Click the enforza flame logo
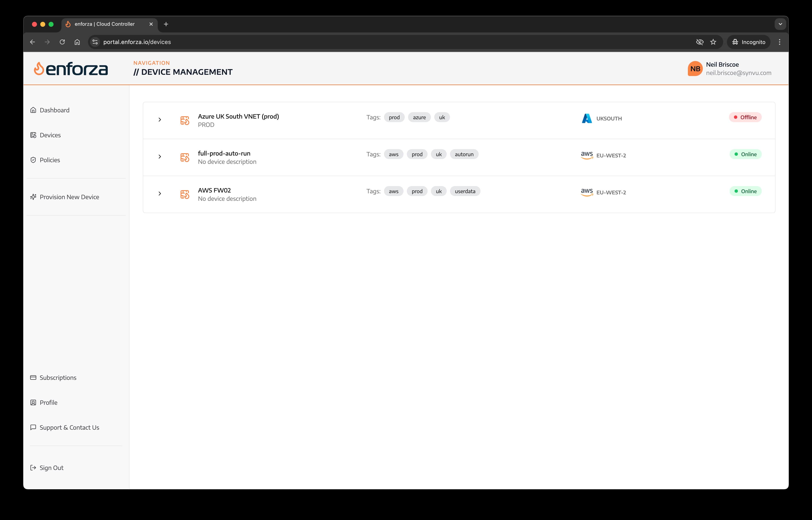 tap(39, 69)
